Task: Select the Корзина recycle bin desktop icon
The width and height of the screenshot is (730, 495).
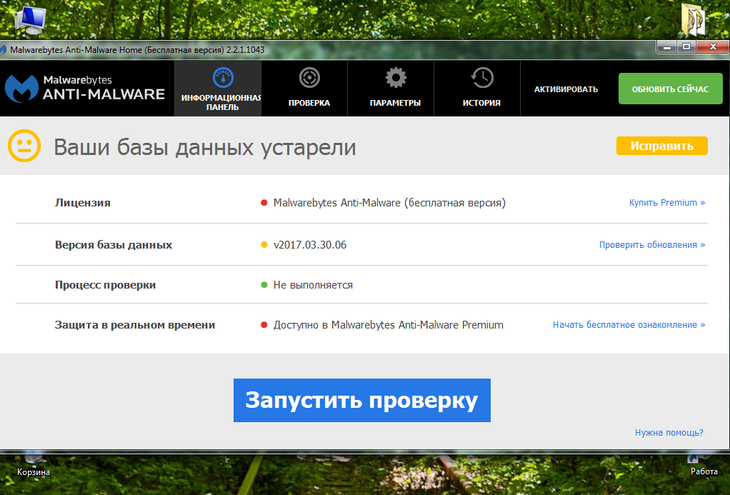Action: [33, 465]
